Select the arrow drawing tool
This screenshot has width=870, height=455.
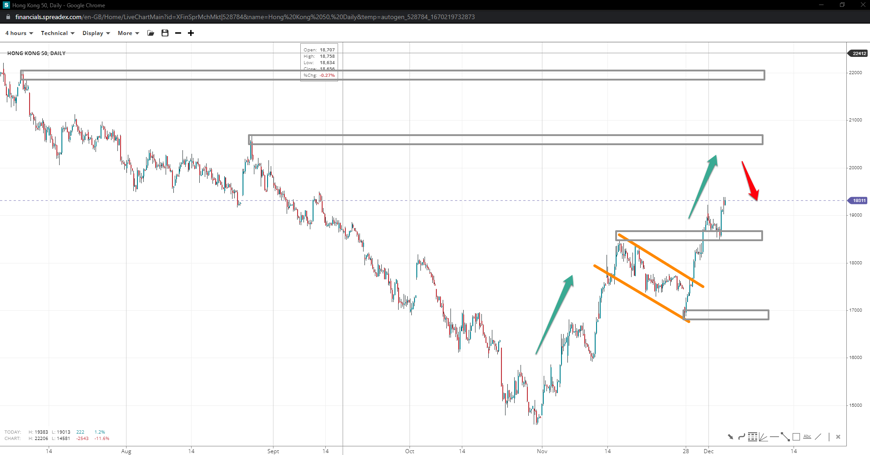point(730,437)
